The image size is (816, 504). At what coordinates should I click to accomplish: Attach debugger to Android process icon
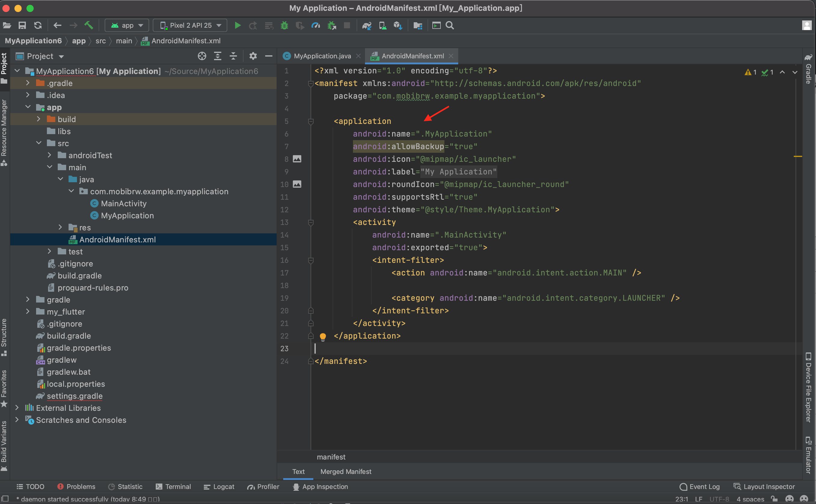pyautogui.click(x=332, y=25)
